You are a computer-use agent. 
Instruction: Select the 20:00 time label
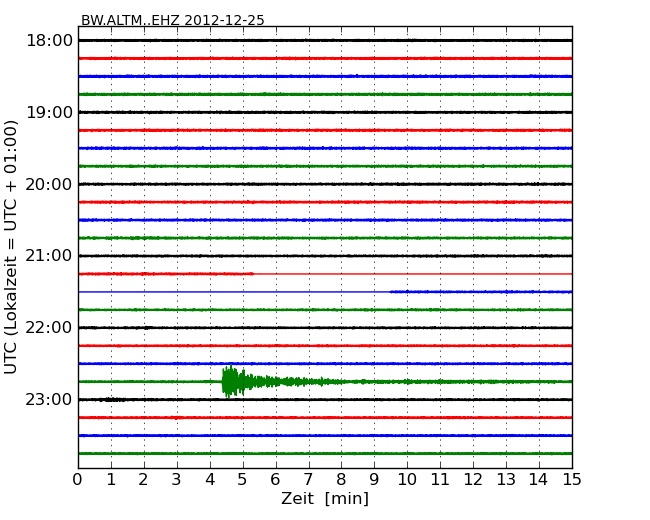coord(49,184)
